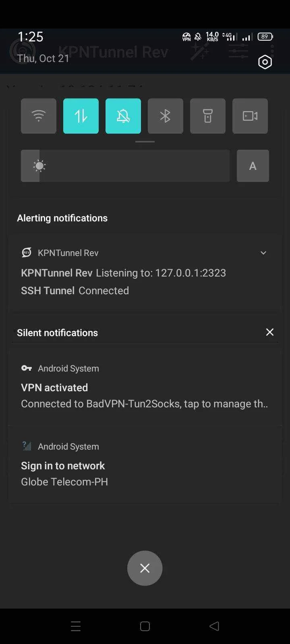The image size is (290, 644).
Task: Start screen recording tile
Action: click(250, 116)
